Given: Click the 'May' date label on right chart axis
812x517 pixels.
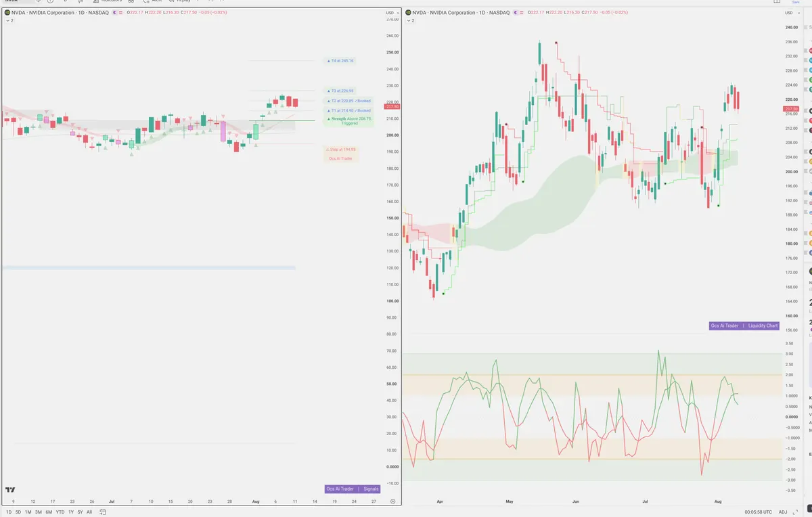Looking at the screenshot, I should [510, 501].
